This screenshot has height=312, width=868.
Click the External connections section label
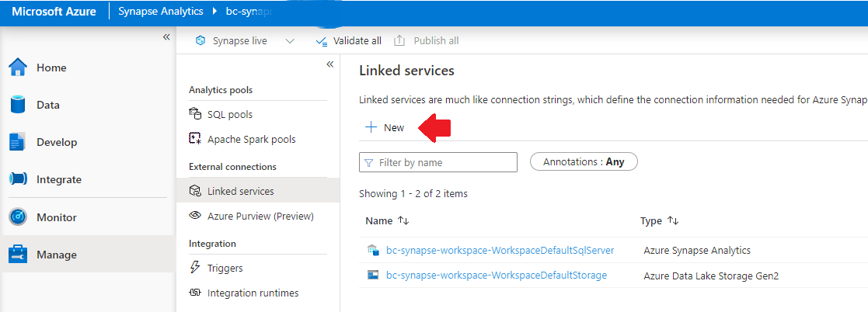(x=232, y=167)
